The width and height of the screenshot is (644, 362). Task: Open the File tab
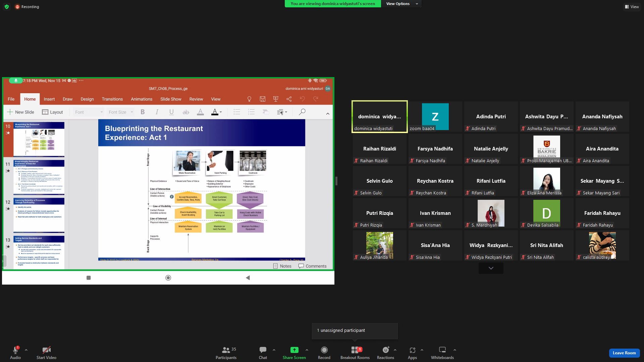(x=11, y=99)
